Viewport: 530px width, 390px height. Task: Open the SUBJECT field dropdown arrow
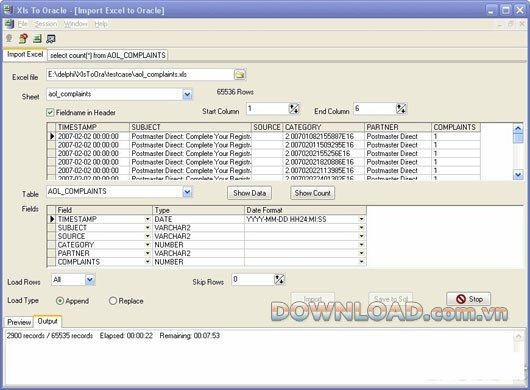click(147, 228)
